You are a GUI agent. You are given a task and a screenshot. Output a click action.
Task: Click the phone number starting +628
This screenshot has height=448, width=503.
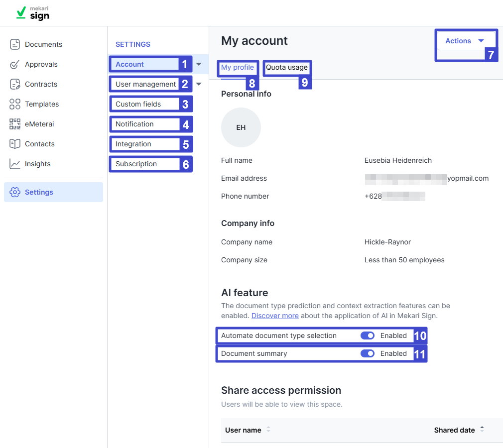tap(395, 196)
